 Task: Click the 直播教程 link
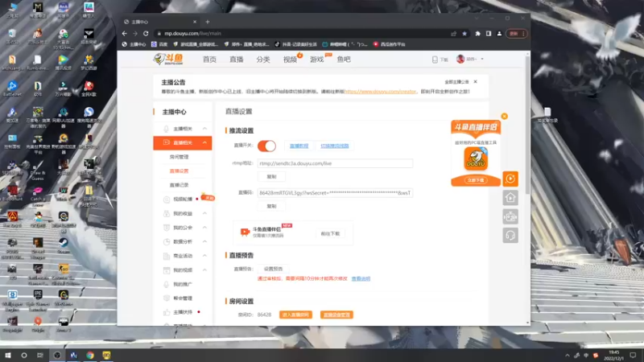299,146
